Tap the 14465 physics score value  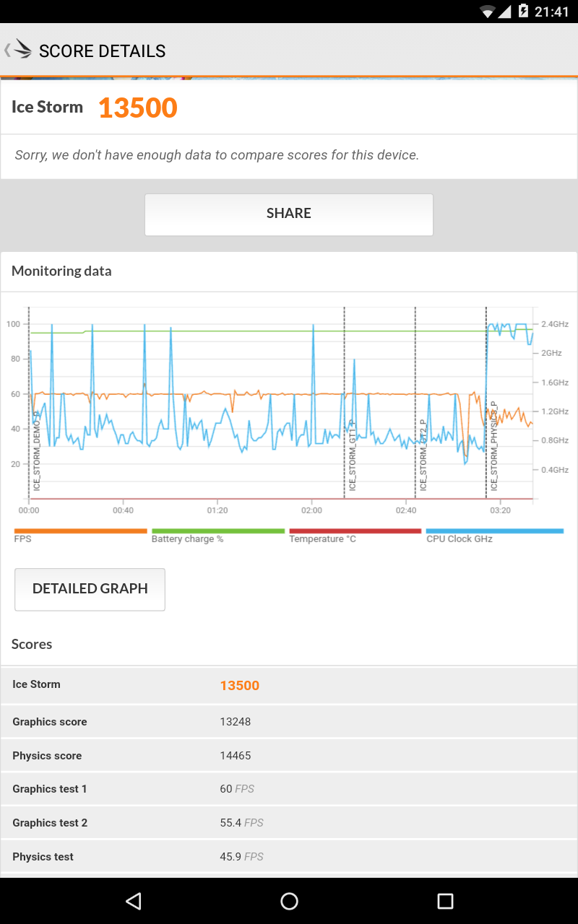(236, 756)
